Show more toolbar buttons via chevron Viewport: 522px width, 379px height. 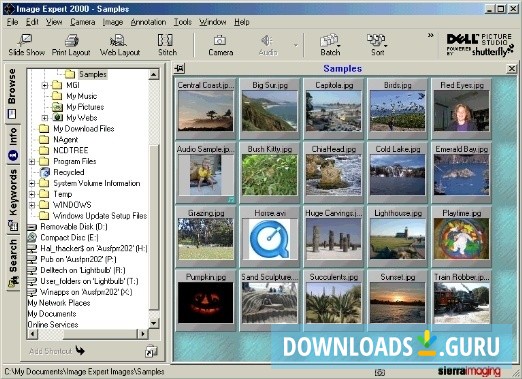coord(431,35)
